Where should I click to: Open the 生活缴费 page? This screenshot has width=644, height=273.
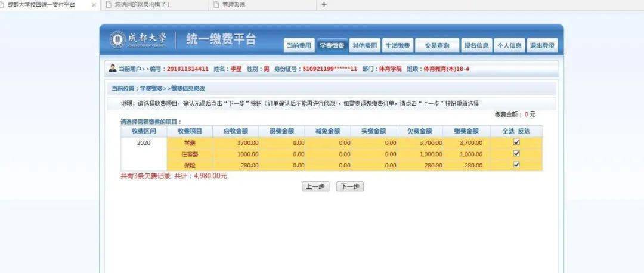click(397, 45)
